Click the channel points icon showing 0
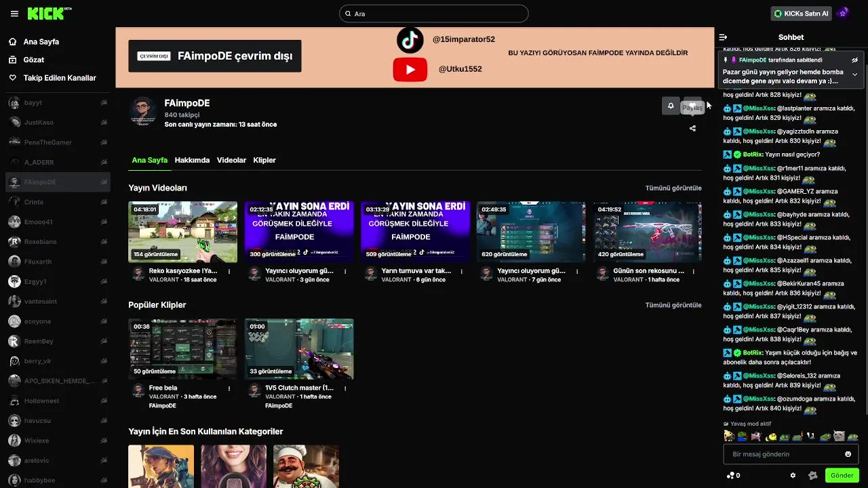 pos(733,475)
